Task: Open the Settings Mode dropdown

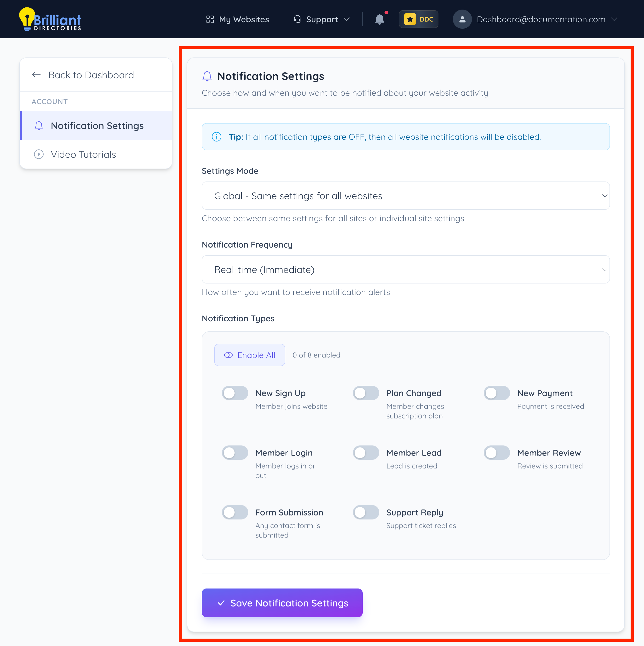Action: 405,196
